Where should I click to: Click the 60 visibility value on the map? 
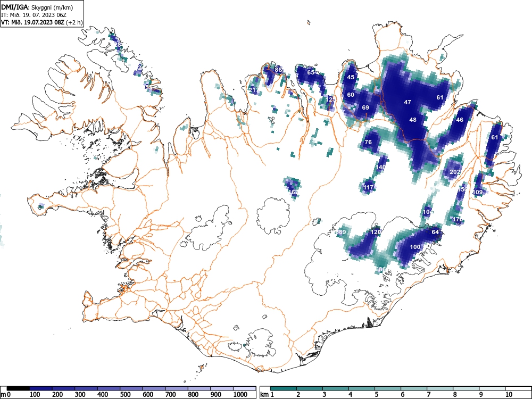click(x=351, y=95)
